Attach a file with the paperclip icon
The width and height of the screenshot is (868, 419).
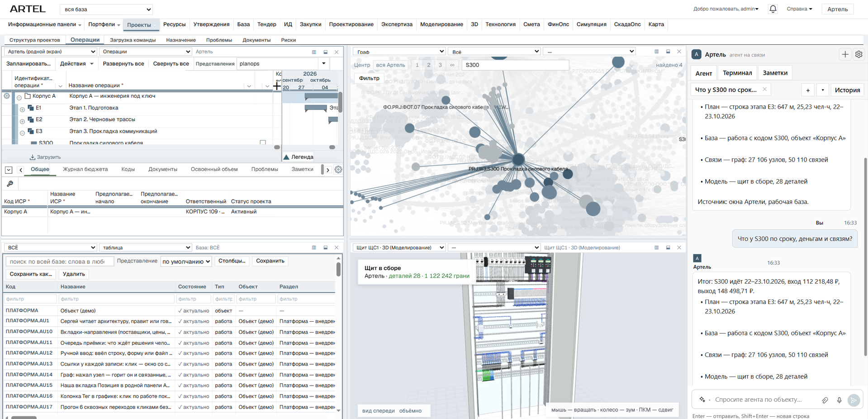tap(825, 400)
